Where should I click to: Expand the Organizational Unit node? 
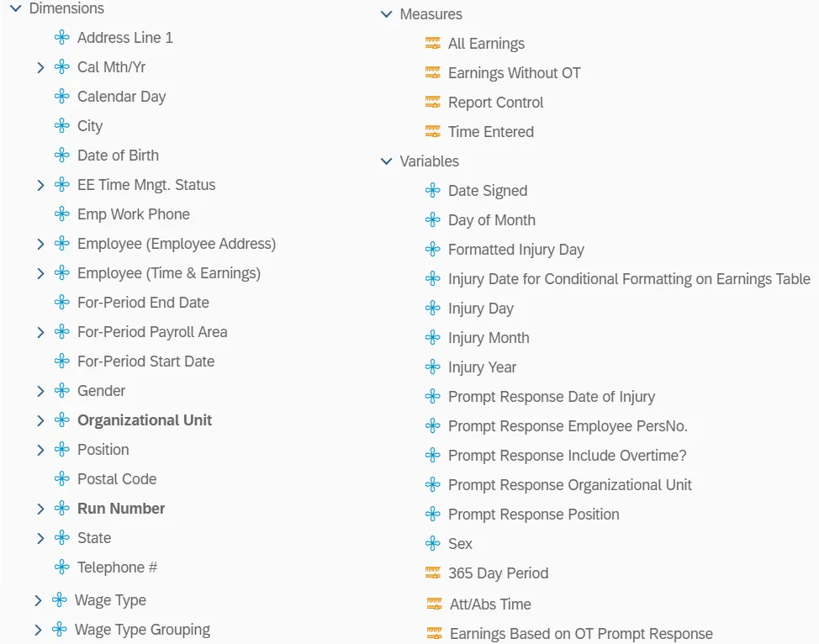point(40,420)
